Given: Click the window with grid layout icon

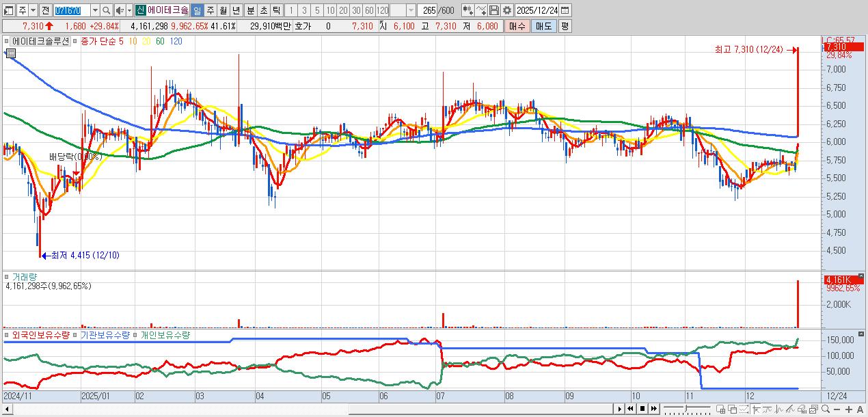Looking at the screenshot, I should pyautogui.click(x=720, y=409).
